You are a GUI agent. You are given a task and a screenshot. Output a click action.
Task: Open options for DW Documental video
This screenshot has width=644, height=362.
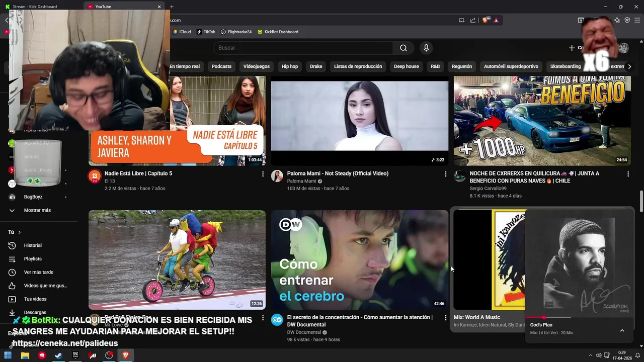click(x=445, y=318)
